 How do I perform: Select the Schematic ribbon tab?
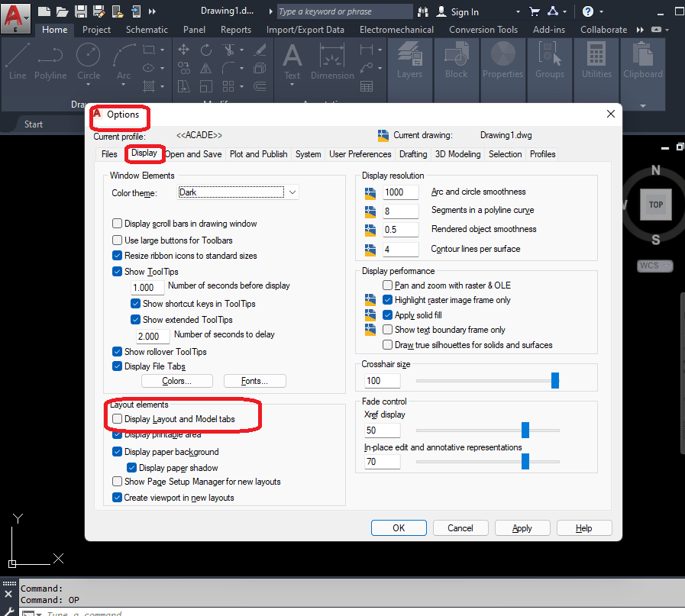point(147,30)
